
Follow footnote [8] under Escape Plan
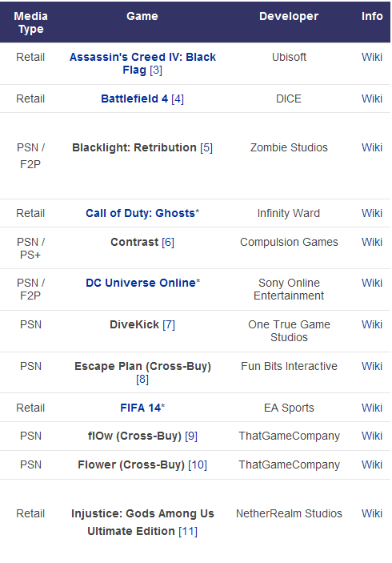[x=142, y=379]
